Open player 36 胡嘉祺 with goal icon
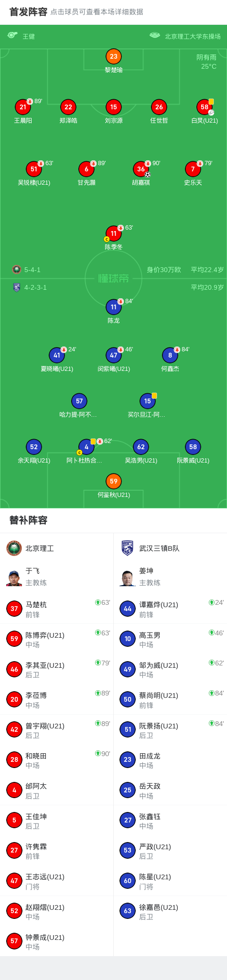This screenshot has height=980, width=227. coord(141,169)
